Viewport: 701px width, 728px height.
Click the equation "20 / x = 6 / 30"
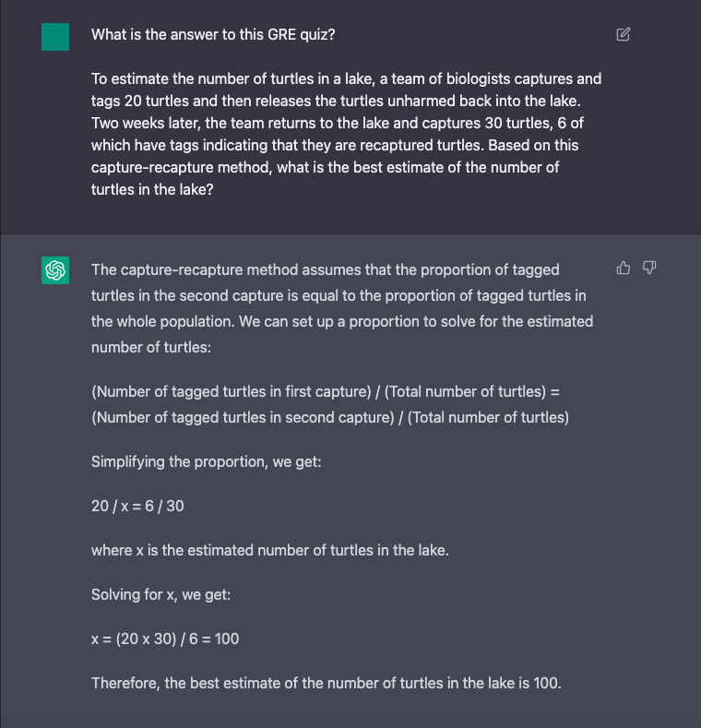tap(144, 506)
